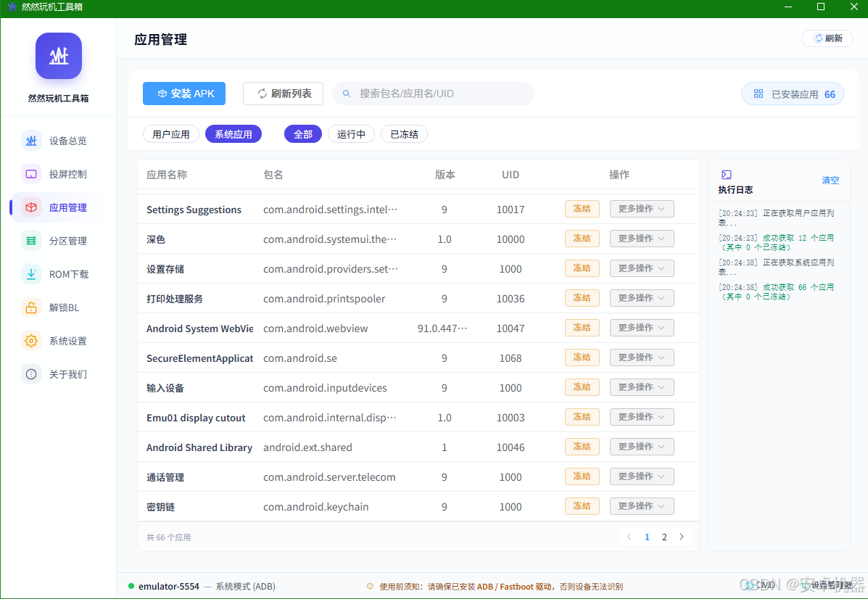
Task: Click android.ext.shared package name
Action: [307, 447]
